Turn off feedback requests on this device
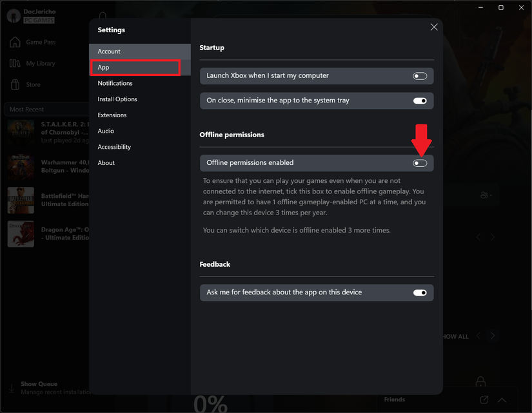Screen dimensions: 532x413 420,293
